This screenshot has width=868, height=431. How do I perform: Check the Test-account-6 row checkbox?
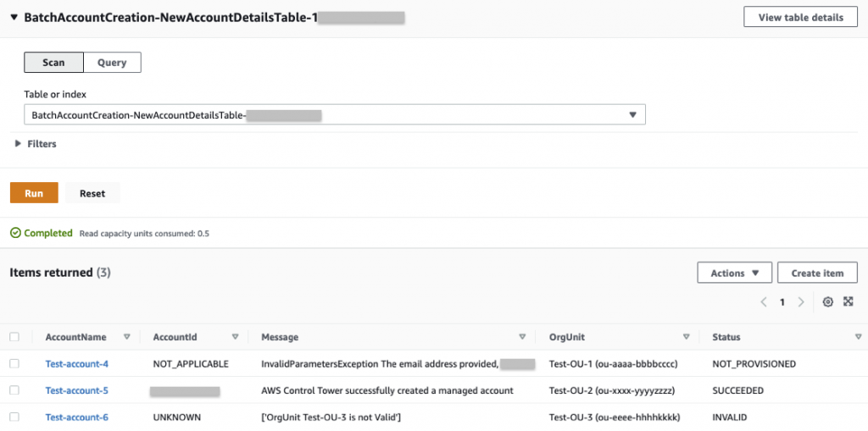pyautogui.click(x=14, y=417)
